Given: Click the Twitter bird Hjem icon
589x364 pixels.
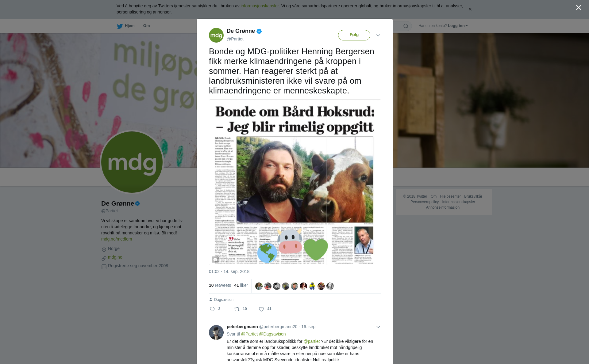Looking at the screenshot, I should pos(120,26).
